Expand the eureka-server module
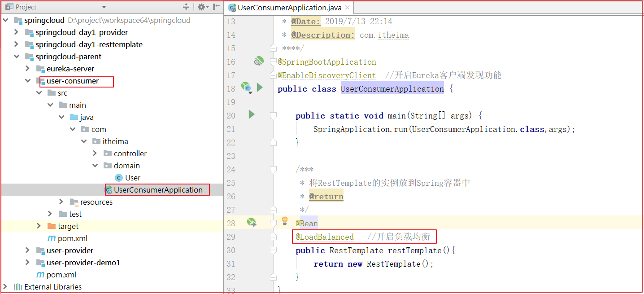The image size is (644, 294). click(27, 69)
